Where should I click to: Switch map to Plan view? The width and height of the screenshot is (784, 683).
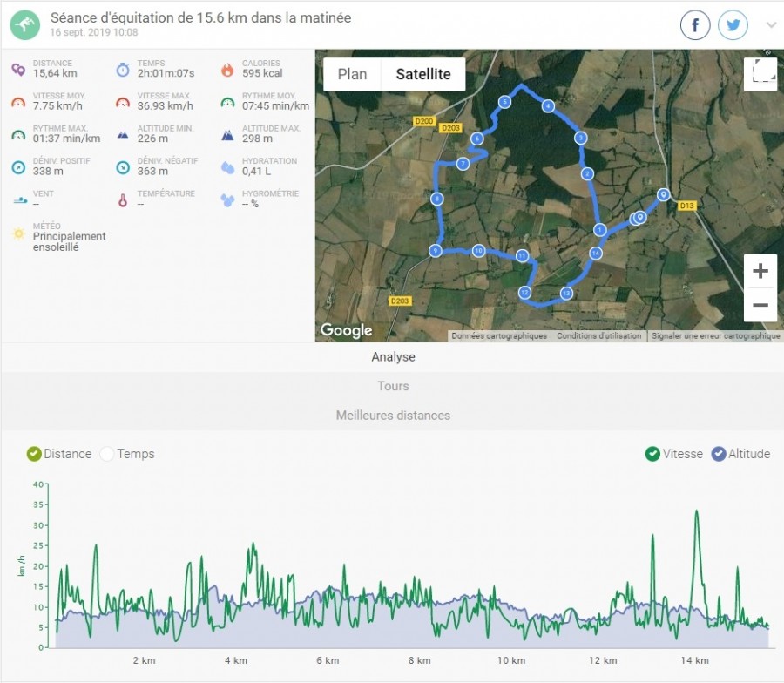click(352, 74)
